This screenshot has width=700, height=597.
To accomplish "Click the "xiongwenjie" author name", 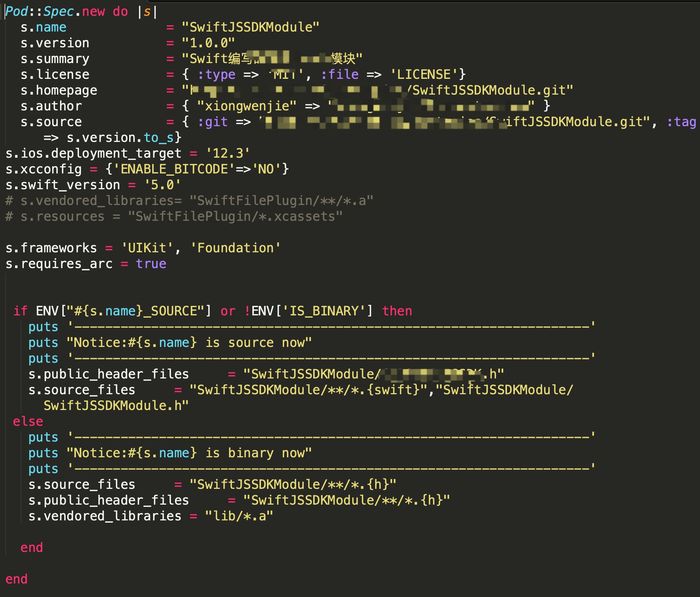I will [247, 106].
